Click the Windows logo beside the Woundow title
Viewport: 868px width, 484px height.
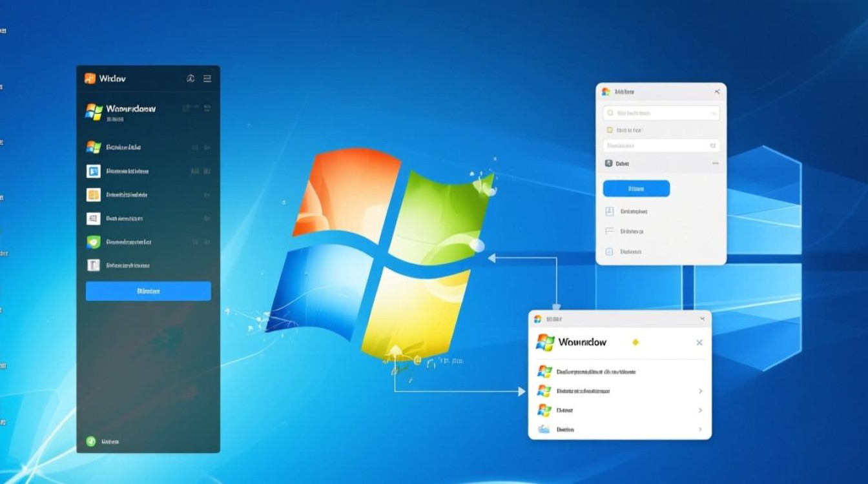coord(545,342)
